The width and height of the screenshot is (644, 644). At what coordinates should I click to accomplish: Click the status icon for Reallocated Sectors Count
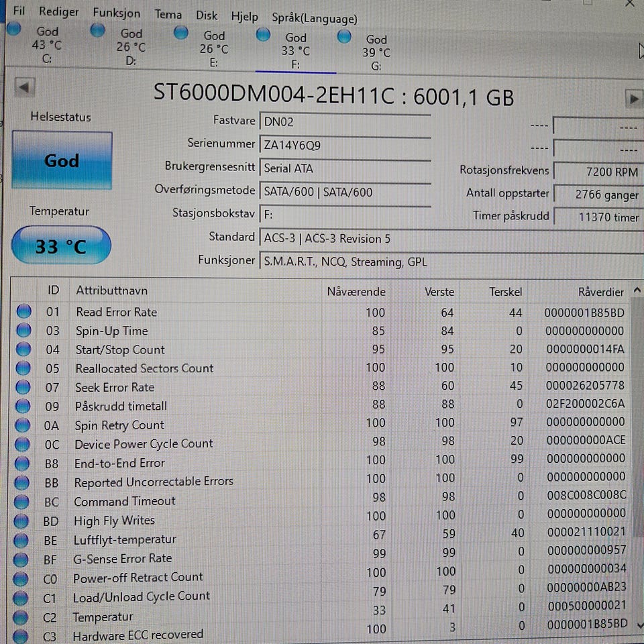click(x=23, y=368)
